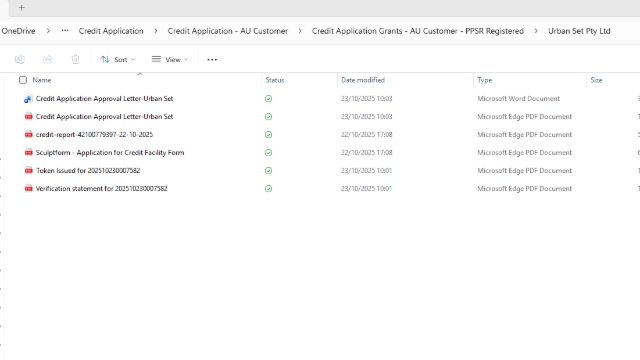Click sync status icon of Sculptform row
The height and width of the screenshot is (360, 640).
coord(268,153)
